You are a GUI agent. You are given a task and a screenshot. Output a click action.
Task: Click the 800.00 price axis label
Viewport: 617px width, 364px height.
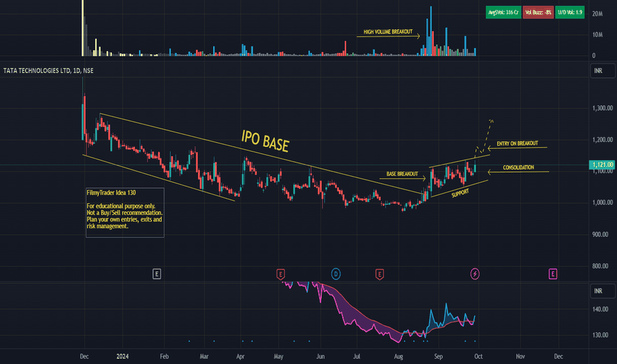(600, 266)
